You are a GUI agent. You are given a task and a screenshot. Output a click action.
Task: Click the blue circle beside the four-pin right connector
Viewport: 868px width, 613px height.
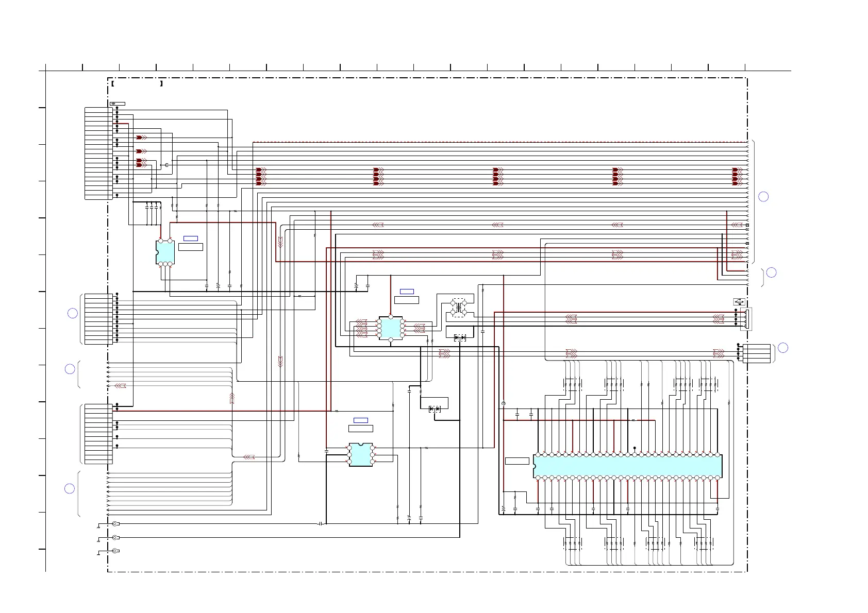coord(782,348)
